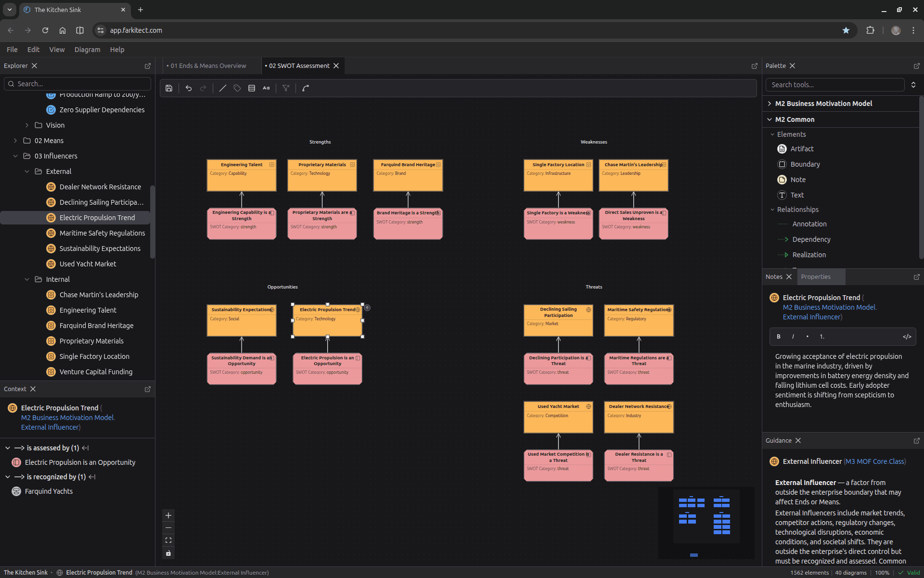This screenshot has height=578, width=924.
Task: Open Electric Propulsion is an Opportunity in Context
Action: point(80,462)
